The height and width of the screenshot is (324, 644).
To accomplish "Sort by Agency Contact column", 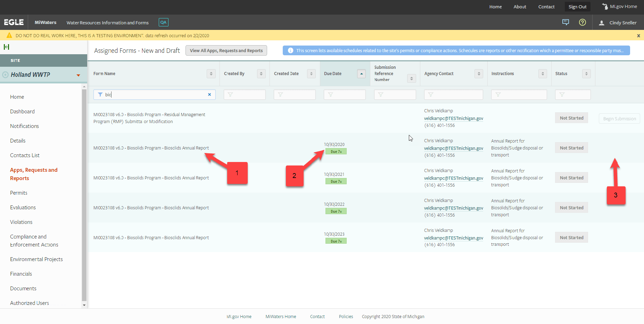I will pos(479,74).
